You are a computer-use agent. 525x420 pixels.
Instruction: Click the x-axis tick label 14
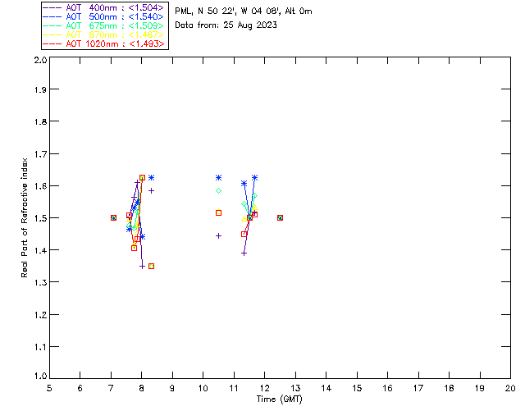pyautogui.click(x=326, y=388)
